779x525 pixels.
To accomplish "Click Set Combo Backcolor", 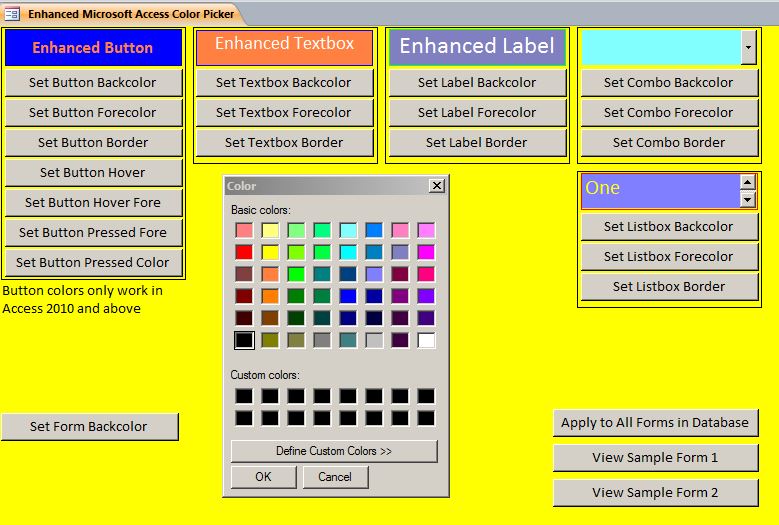I will click(x=669, y=82).
